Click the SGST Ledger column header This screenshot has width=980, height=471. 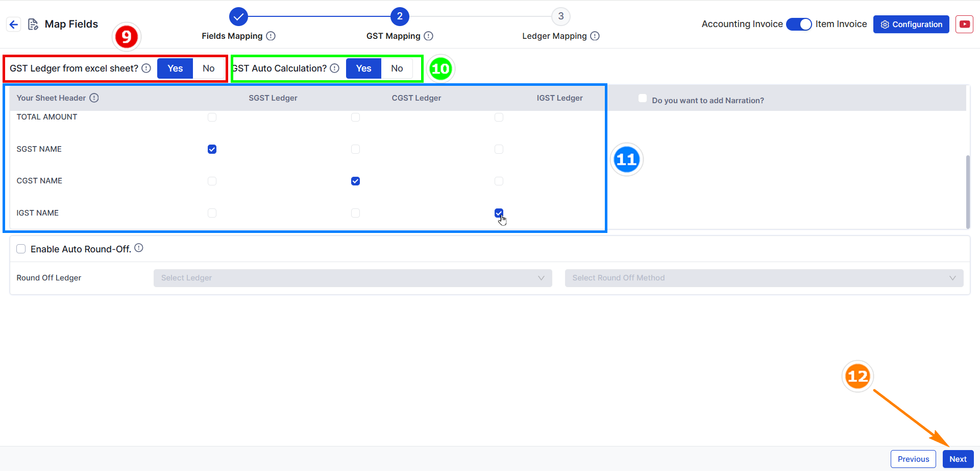pyautogui.click(x=273, y=98)
